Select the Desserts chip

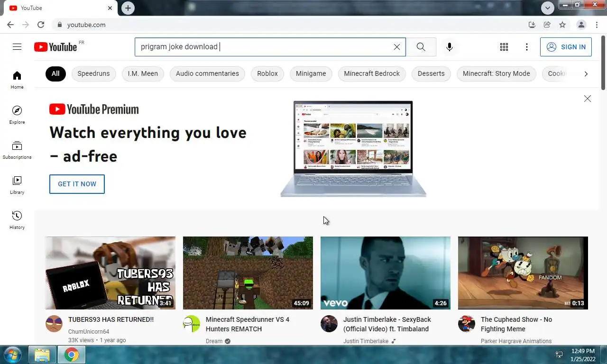(x=431, y=73)
